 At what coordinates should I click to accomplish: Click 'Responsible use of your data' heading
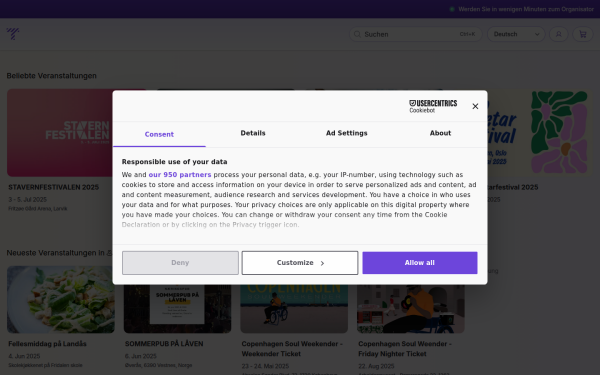pos(174,162)
